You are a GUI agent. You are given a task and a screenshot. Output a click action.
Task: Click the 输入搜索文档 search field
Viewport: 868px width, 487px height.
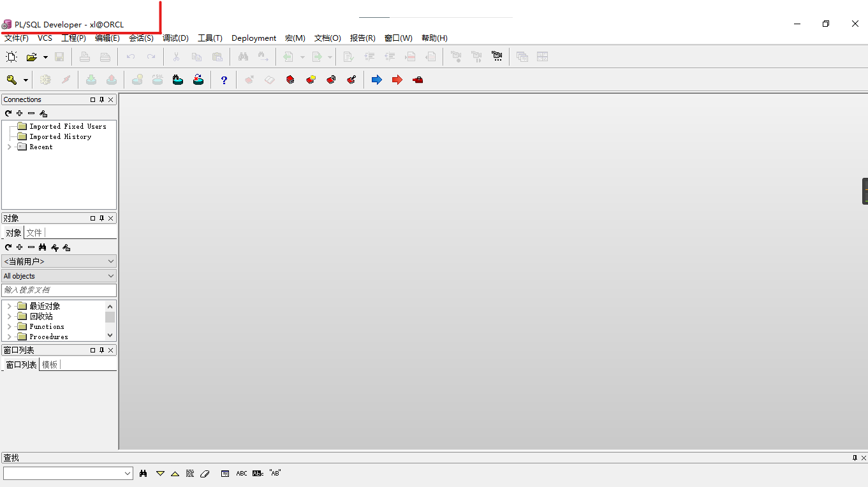(x=59, y=290)
